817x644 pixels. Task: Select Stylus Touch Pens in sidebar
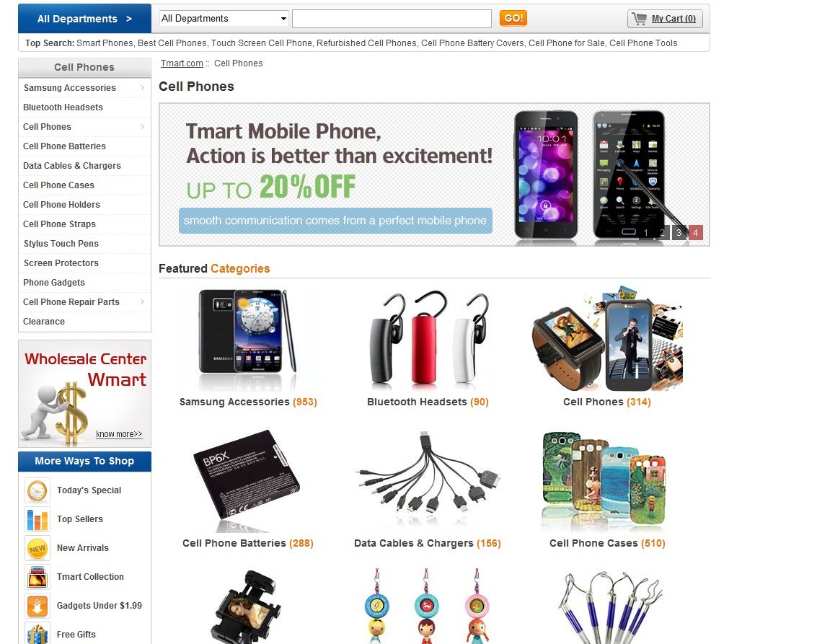pos(61,243)
